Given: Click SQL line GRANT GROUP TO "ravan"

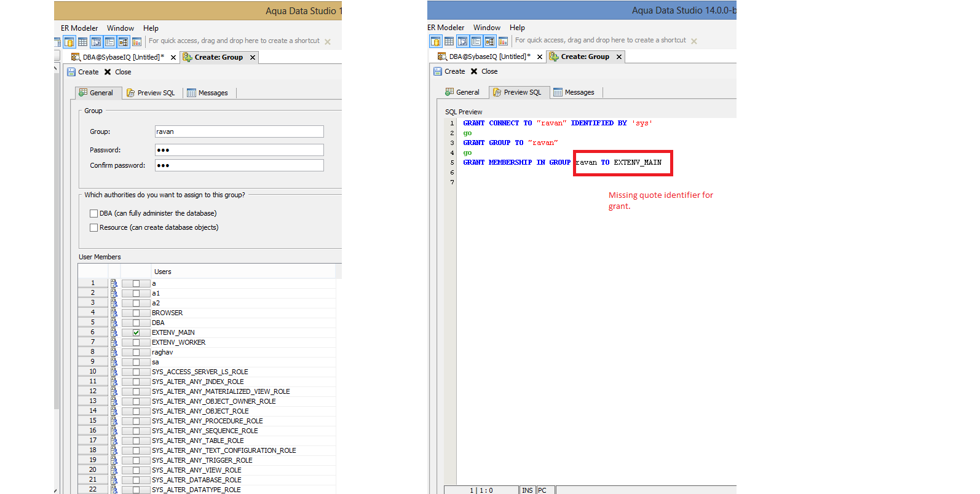Looking at the screenshot, I should coord(510,143).
